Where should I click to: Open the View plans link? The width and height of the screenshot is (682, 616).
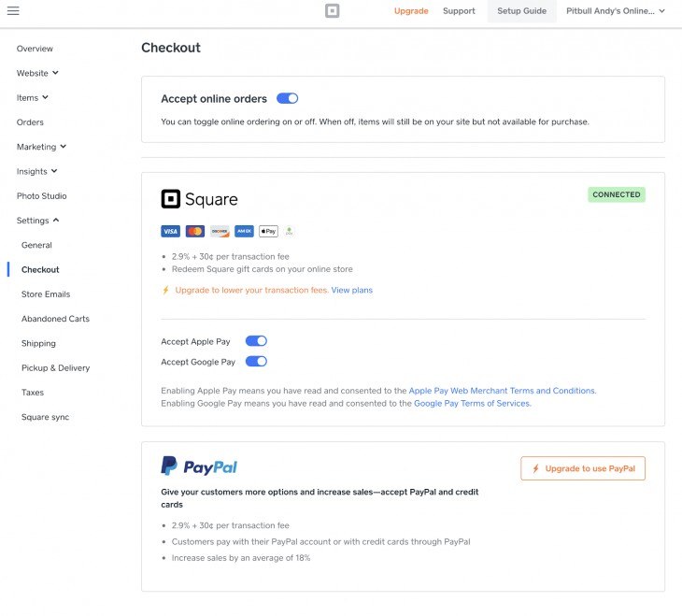pyautogui.click(x=352, y=290)
